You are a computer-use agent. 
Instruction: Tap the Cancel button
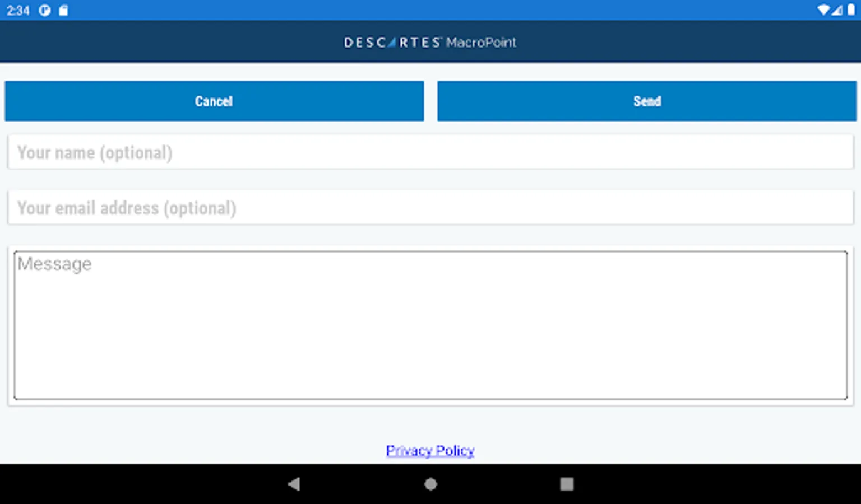click(214, 101)
